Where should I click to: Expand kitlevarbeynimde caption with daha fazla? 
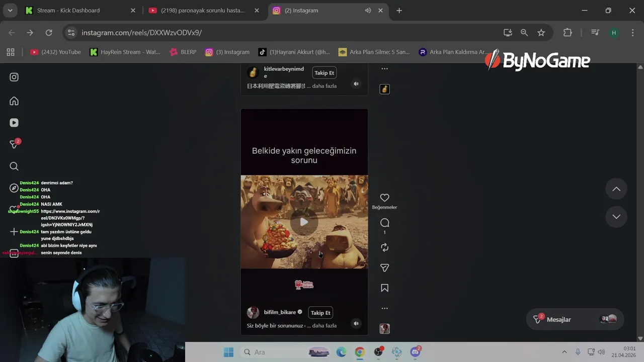point(325,86)
